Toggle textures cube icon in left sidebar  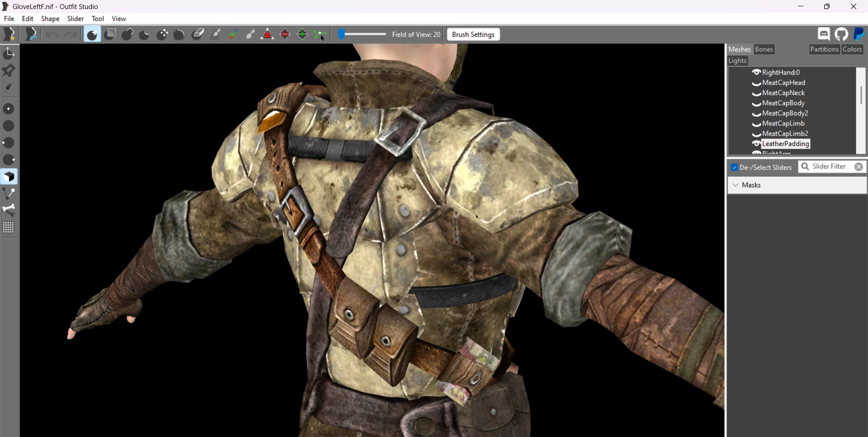coord(9,176)
